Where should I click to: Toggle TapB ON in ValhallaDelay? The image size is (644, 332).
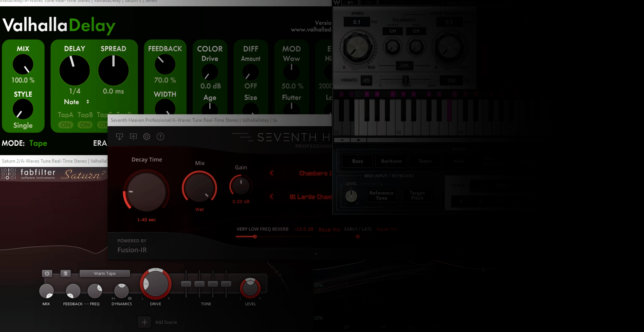pos(85,125)
